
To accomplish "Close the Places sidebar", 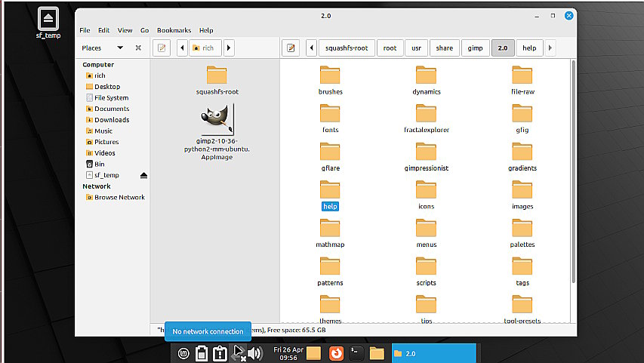I will pos(138,48).
